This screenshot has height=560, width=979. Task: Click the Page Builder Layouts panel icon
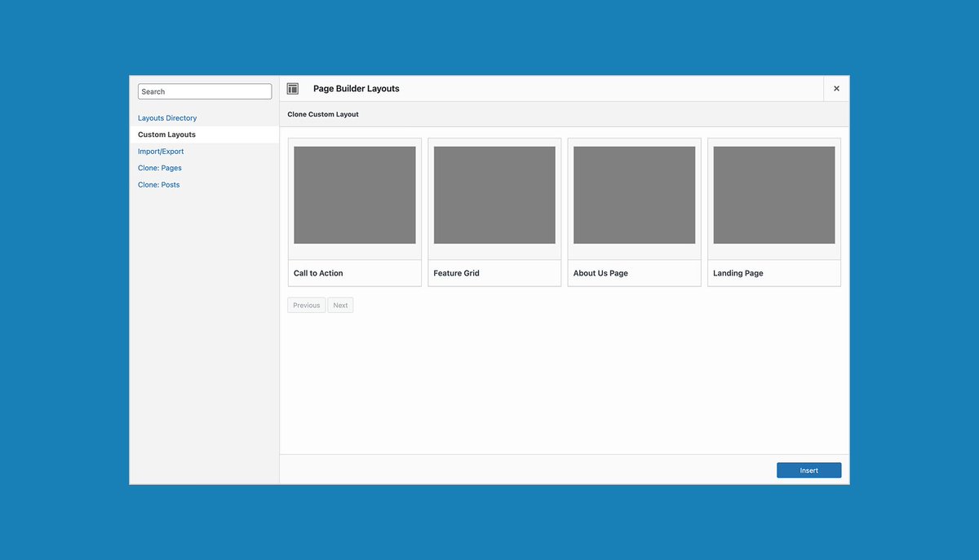click(293, 88)
